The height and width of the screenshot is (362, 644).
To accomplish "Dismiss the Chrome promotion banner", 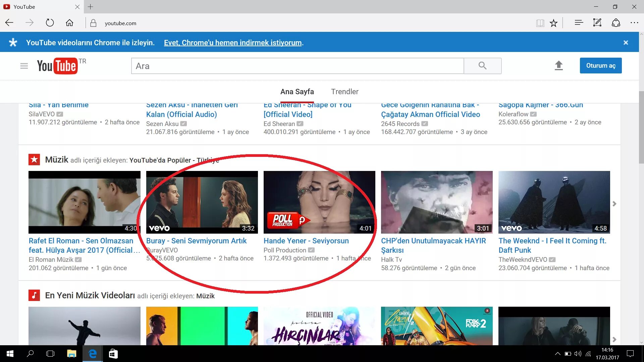I will coord(626,43).
